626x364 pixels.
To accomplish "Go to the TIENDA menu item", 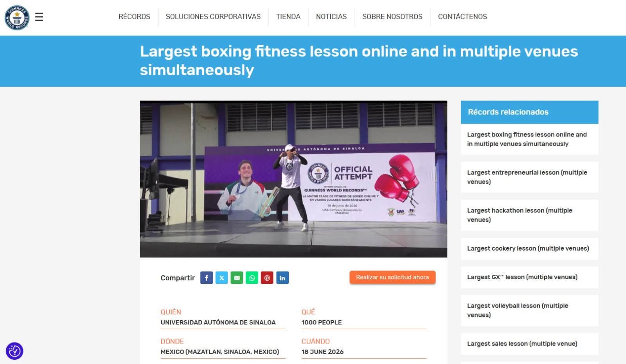I will 288,16.
